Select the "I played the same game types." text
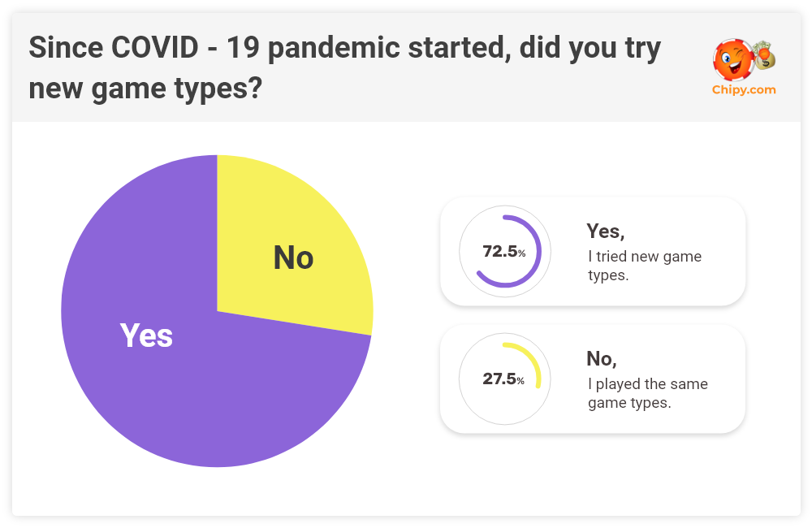This screenshot has width=812, height=528. click(x=647, y=393)
